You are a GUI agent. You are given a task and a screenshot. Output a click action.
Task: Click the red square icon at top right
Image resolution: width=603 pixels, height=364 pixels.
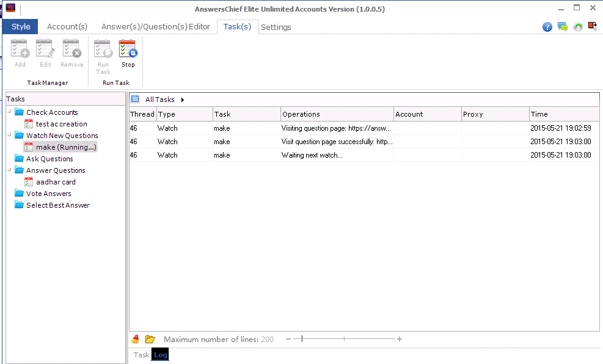click(592, 26)
